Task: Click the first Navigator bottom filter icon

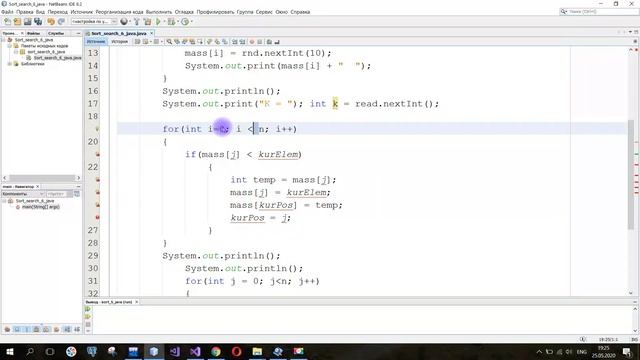Action: 7,329
